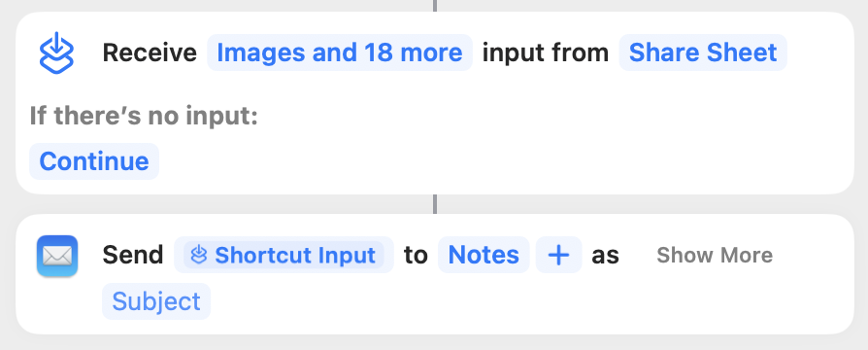Viewport: 868px width, 350px height.
Task: Click into the Subject field
Action: click(x=156, y=301)
